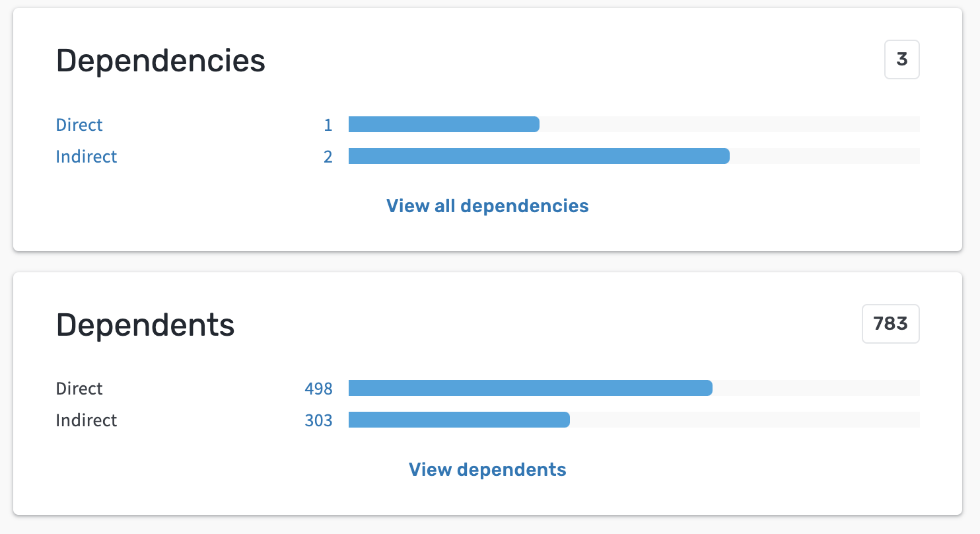Click the Direct label under Dependents
This screenshot has width=980, height=534.
(x=79, y=388)
